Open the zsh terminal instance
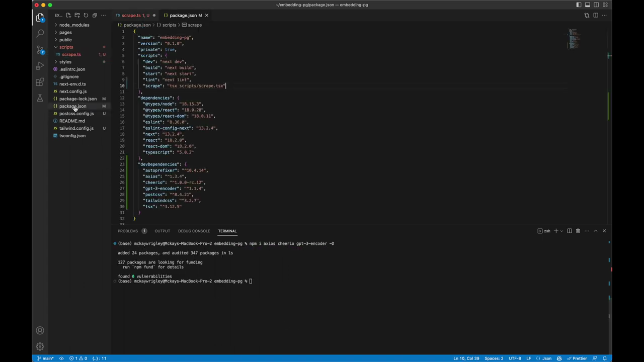This screenshot has height=362, width=644. tap(544, 231)
